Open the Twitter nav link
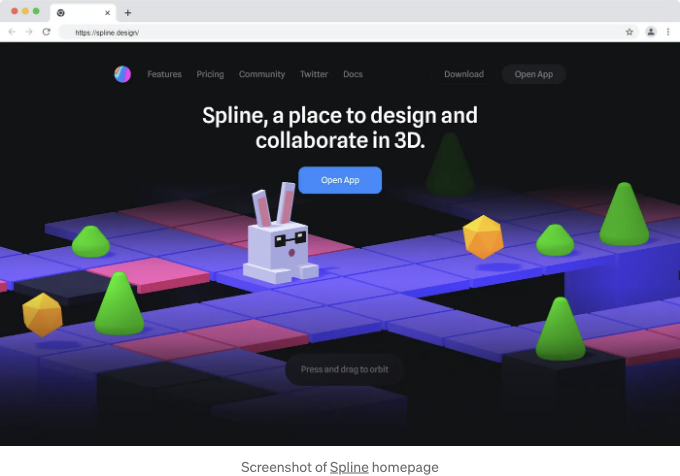Viewport: 680px width, 476px height. [x=314, y=74]
